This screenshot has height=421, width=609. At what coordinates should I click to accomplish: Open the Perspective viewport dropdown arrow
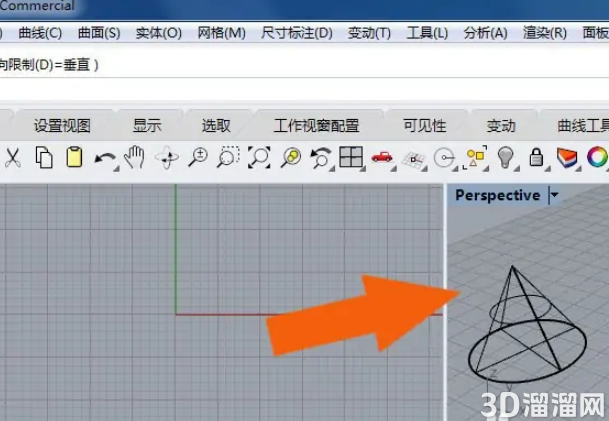click(554, 195)
